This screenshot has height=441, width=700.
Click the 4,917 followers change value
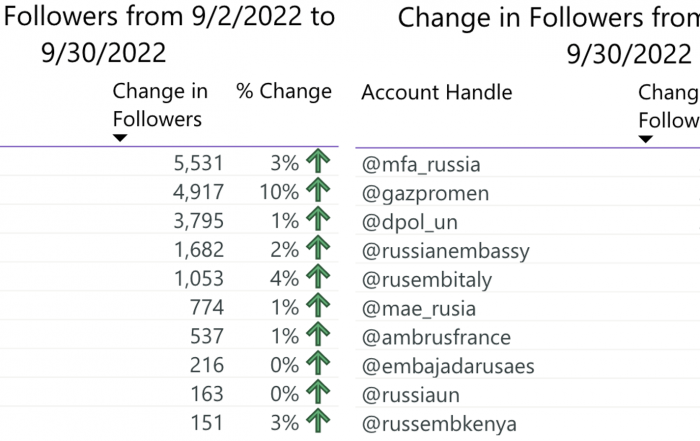coord(198,192)
